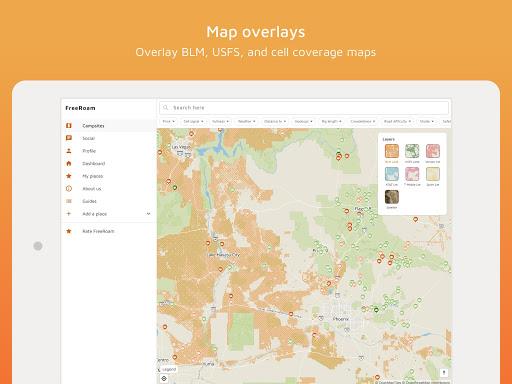512x384 pixels.
Task: Toggle the Satellite imagery layer
Action: click(392, 199)
